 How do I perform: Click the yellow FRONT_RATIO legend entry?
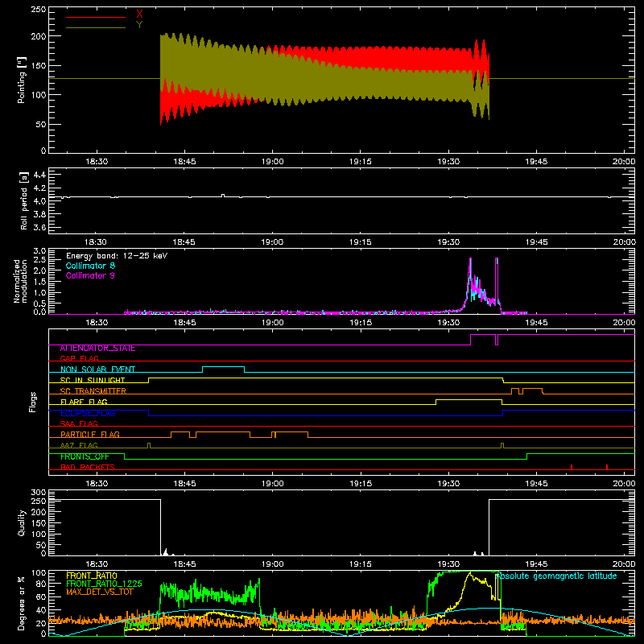click(92, 576)
